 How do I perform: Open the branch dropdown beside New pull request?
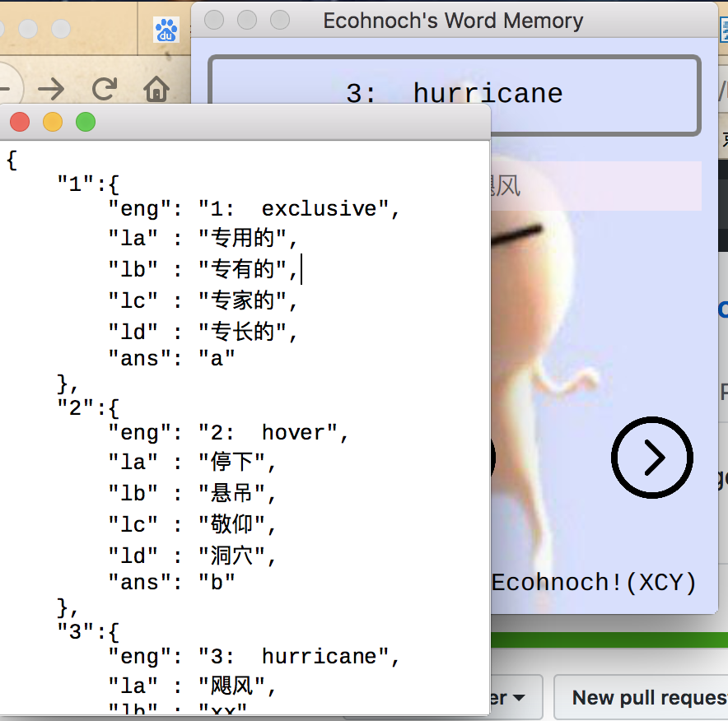[512, 698]
